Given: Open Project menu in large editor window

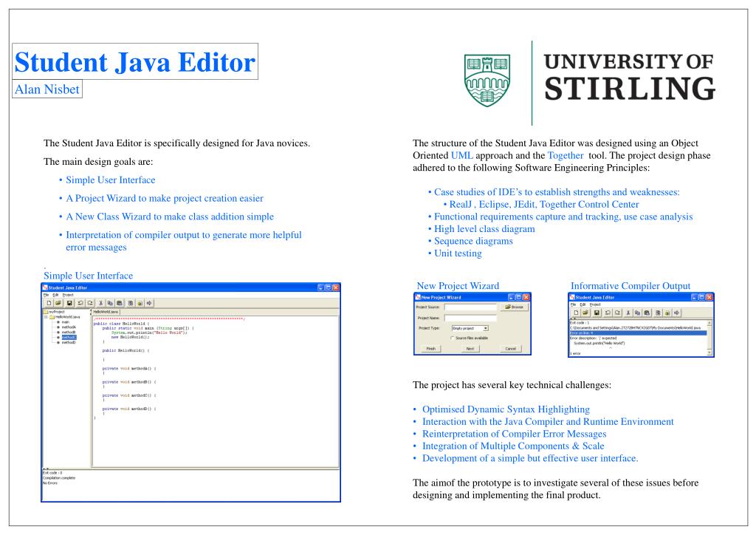Looking at the screenshot, I should (x=68, y=295).
